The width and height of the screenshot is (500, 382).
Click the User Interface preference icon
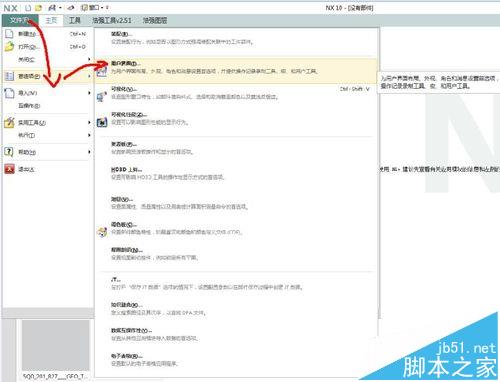click(x=102, y=71)
